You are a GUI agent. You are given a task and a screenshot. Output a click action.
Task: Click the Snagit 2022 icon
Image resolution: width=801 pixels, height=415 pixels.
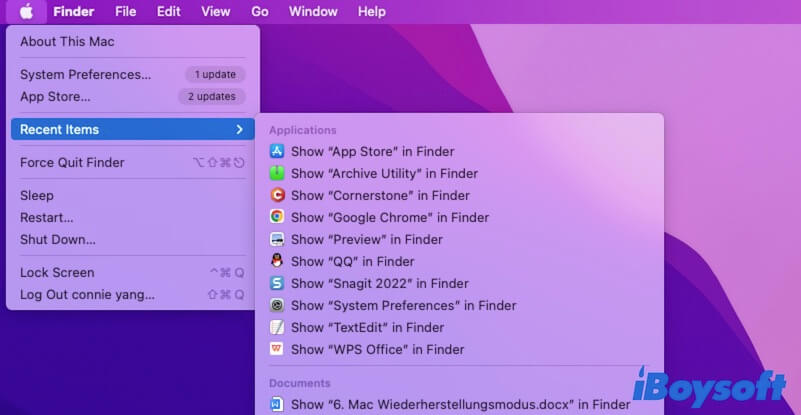(x=277, y=283)
